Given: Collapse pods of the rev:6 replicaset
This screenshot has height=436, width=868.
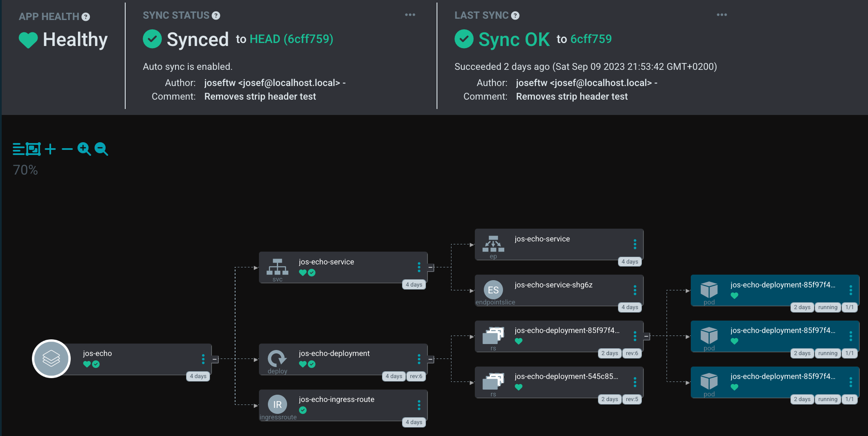Looking at the screenshot, I should 647,336.
